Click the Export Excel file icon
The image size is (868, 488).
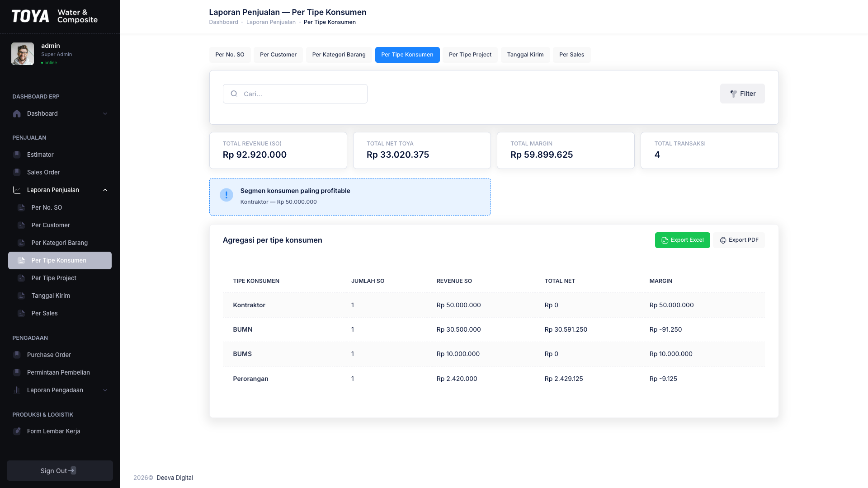[x=665, y=240]
